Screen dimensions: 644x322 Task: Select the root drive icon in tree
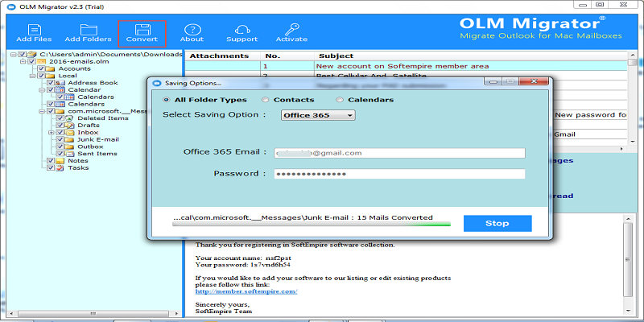tap(32, 54)
